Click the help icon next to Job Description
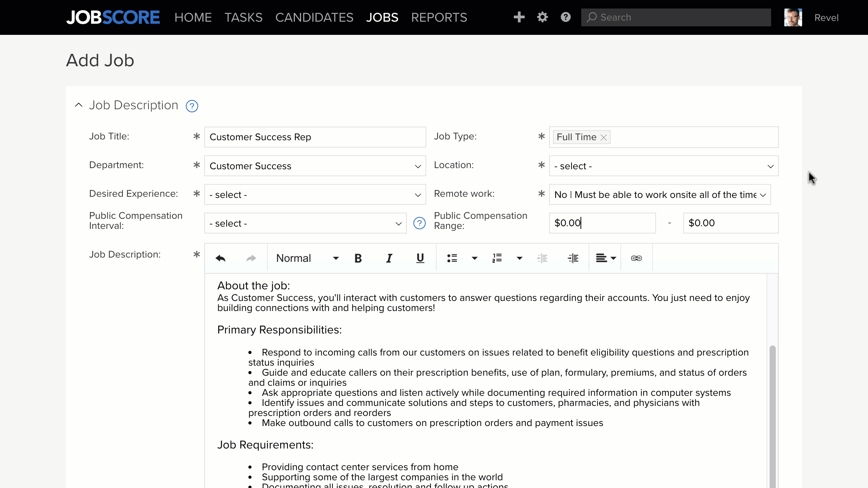Screen dimensions: 868x488 [192, 106]
